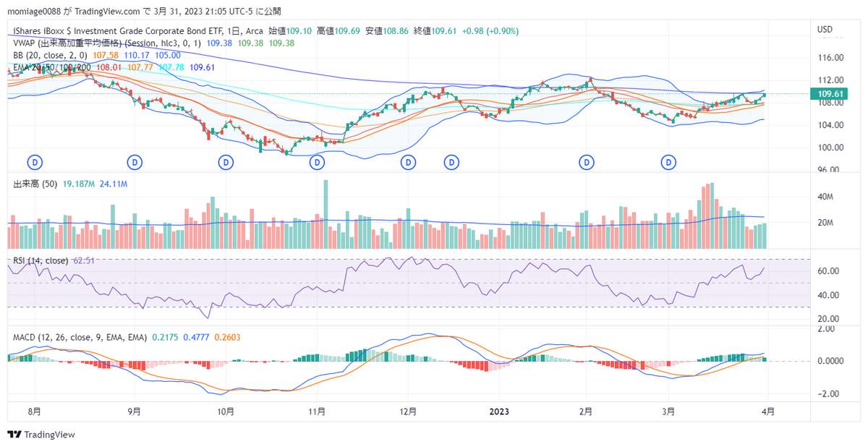Screen dimensions: 868x447
Task: Click the dividend D marker directly above 12月
Action: (x=409, y=161)
